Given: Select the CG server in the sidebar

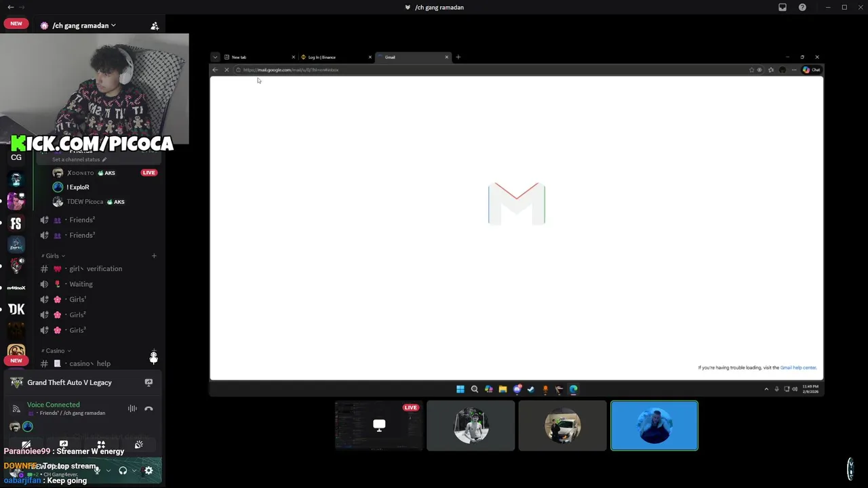Looking at the screenshot, I should (x=16, y=157).
